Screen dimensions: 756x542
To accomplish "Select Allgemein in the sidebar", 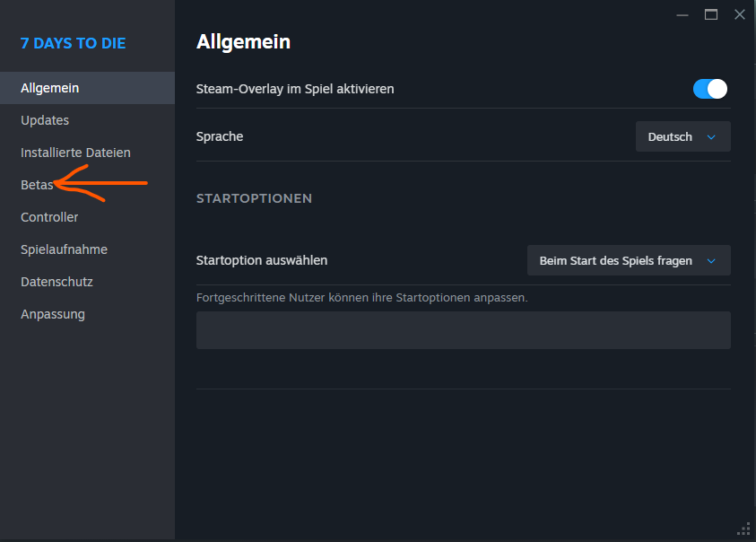I will click(x=50, y=88).
